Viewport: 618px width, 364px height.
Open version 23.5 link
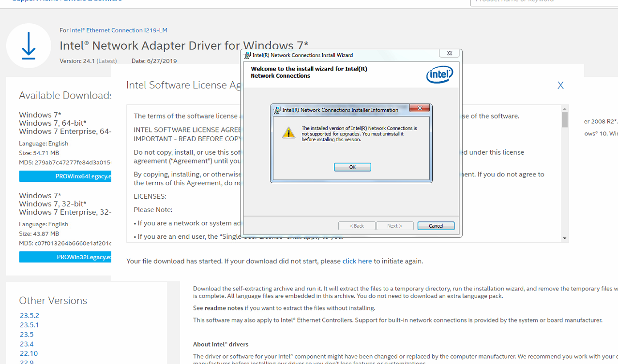point(27,335)
